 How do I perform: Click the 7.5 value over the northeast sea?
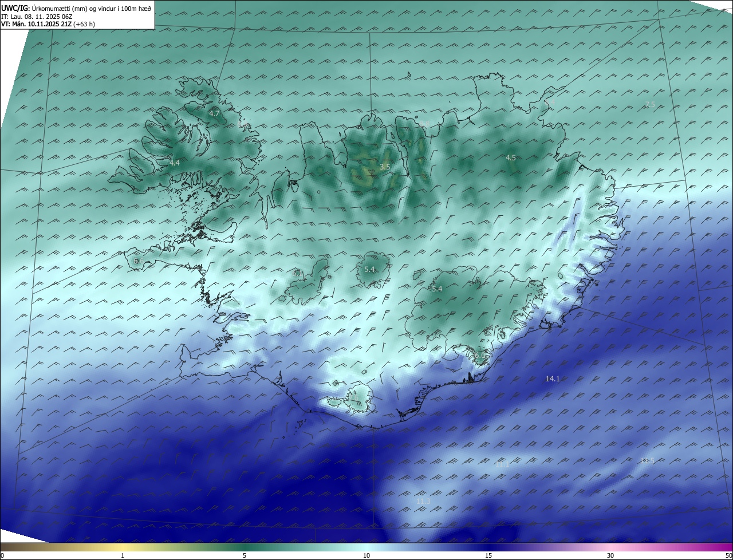(x=650, y=104)
